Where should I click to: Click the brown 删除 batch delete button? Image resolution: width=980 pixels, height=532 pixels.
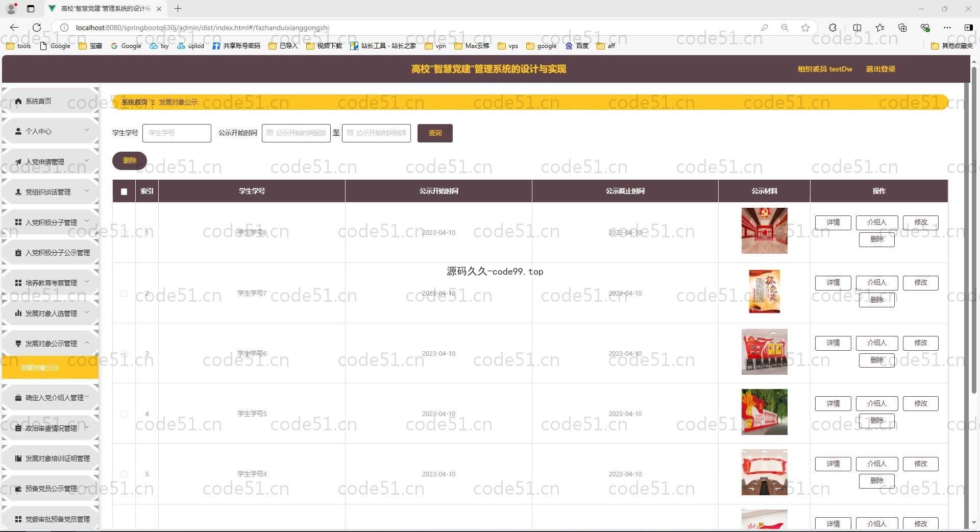pyautogui.click(x=130, y=160)
